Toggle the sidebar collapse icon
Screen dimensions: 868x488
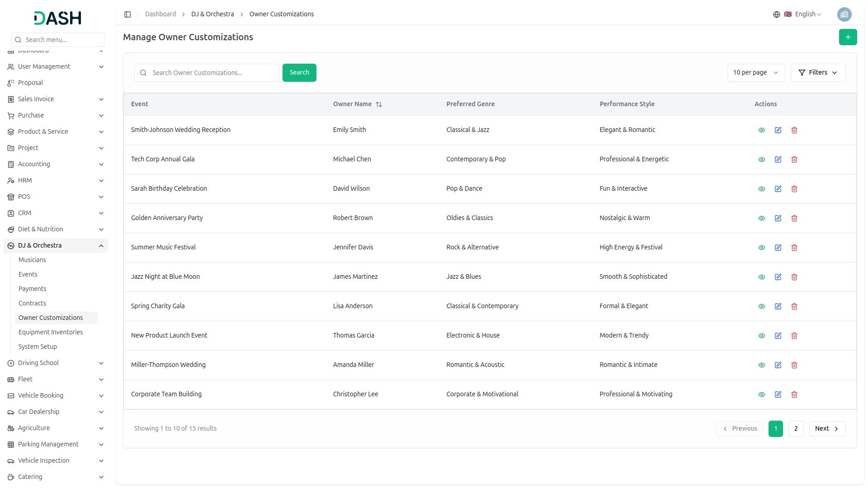click(x=127, y=14)
